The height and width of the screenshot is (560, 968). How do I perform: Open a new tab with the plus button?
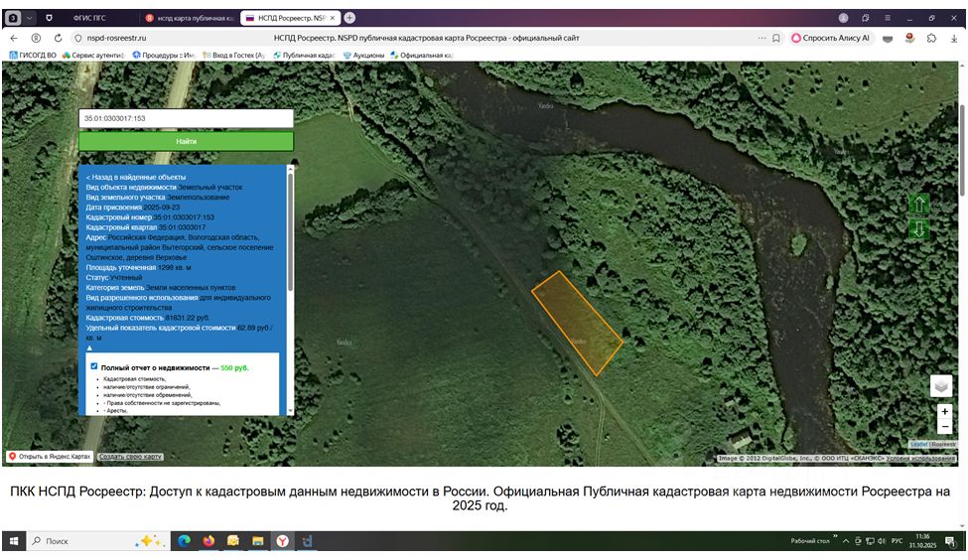349,18
